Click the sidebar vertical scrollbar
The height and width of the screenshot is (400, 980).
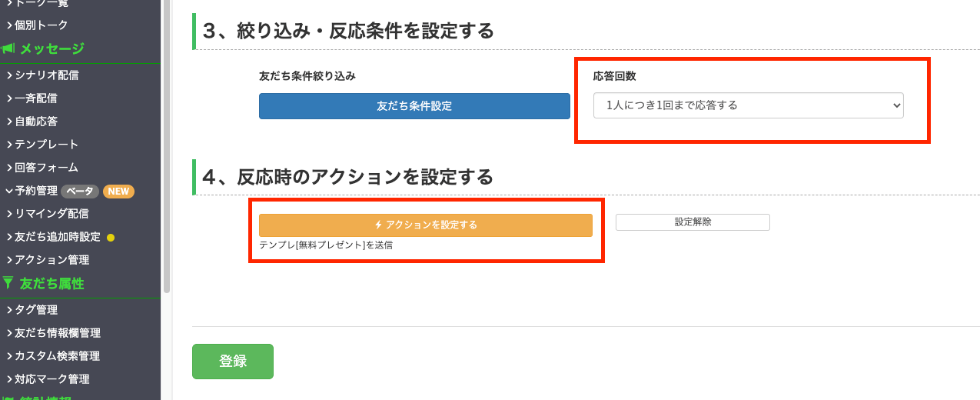coord(167,146)
